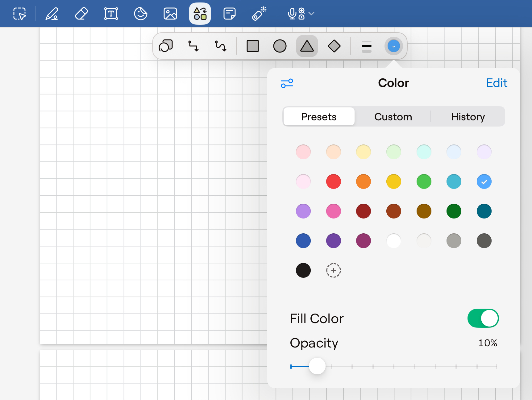Image resolution: width=532 pixels, height=400 pixels.
Task: Choose the eraser tool
Action: tap(81, 14)
